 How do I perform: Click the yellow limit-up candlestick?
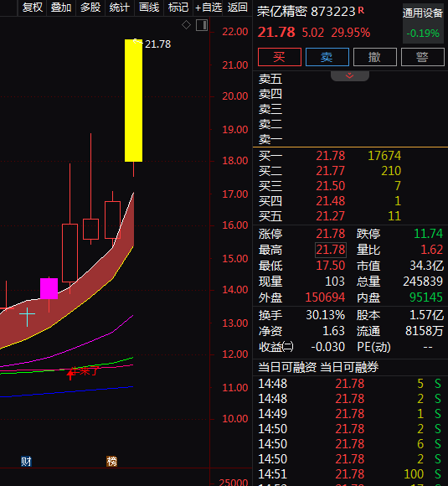click(x=133, y=101)
